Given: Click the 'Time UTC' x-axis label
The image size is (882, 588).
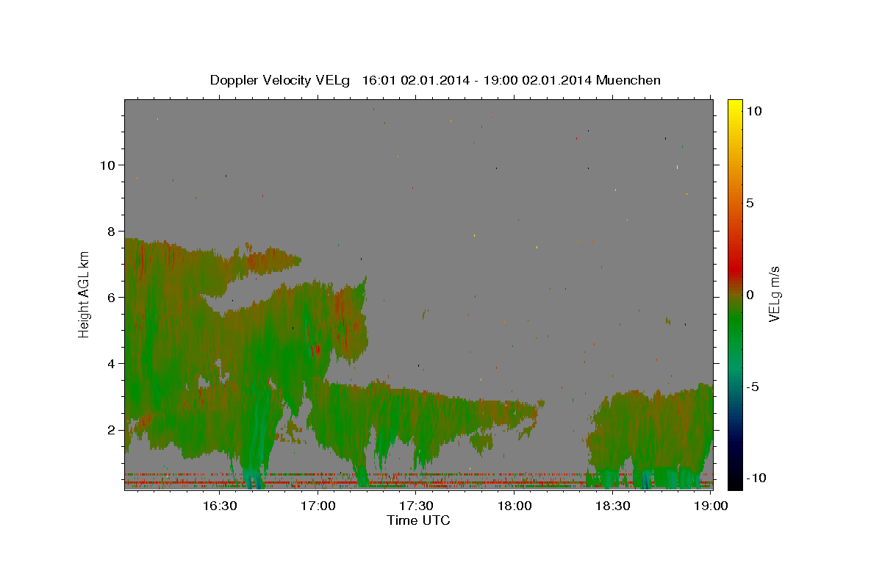Looking at the screenshot, I should pyautogui.click(x=418, y=520).
